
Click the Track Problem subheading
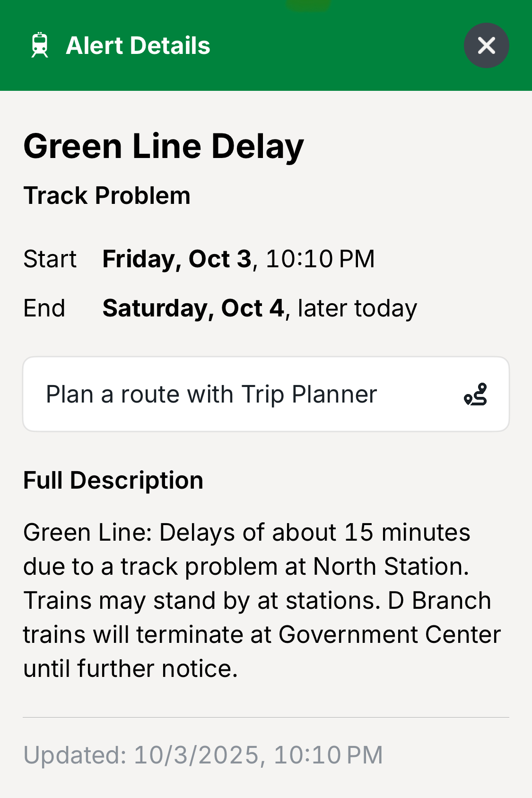tap(107, 196)
